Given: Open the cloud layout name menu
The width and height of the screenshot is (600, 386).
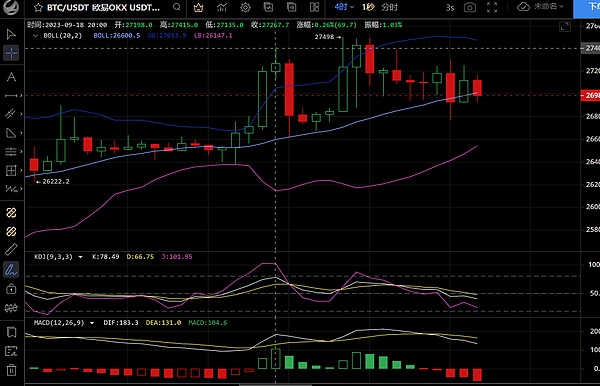Looking at the screenshot, I should 541,7.
